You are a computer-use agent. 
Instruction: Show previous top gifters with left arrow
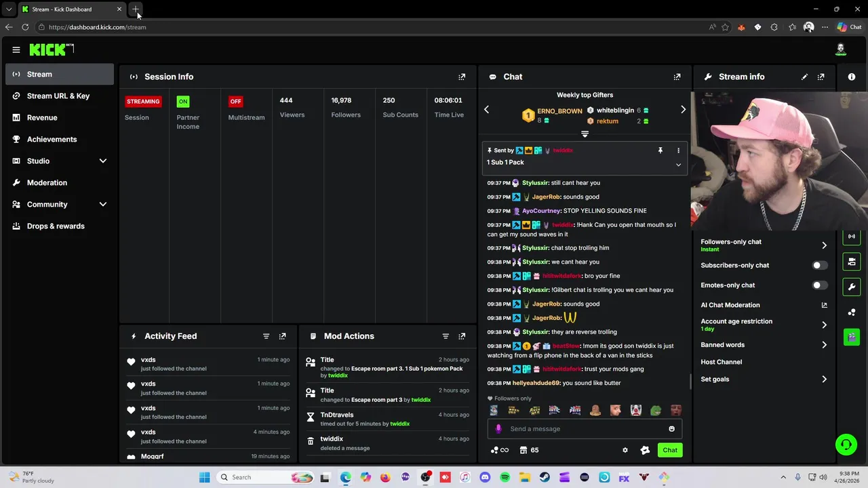coord(486,109)
